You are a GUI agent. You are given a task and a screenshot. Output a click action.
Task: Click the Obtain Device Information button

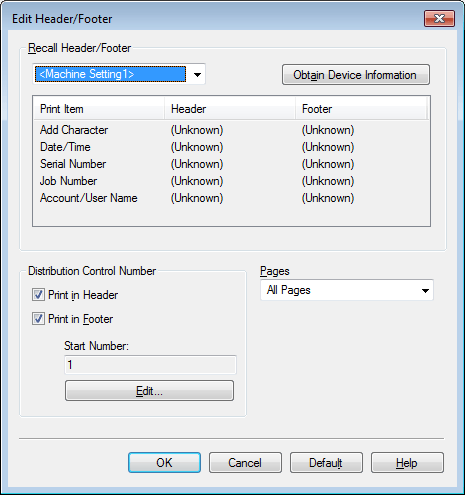point(356,75)
